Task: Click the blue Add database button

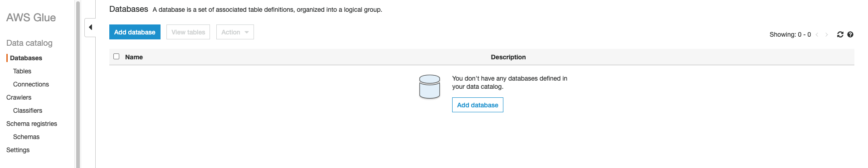Action: tap(135, 32)
